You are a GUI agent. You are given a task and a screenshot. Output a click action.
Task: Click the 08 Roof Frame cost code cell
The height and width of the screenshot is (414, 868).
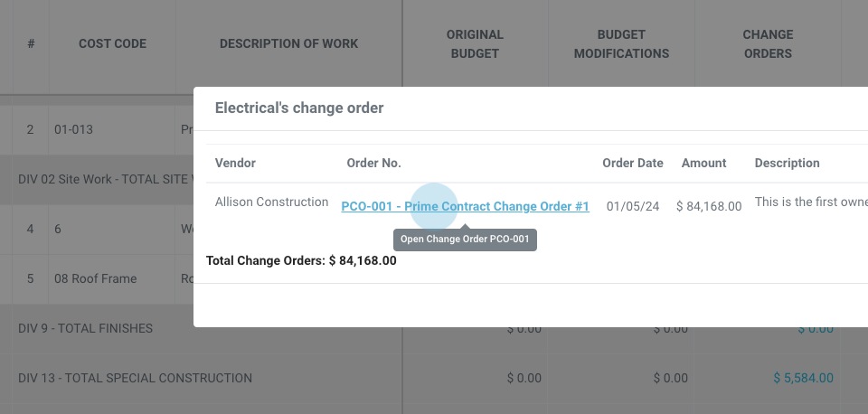click(x=95, y=278)
